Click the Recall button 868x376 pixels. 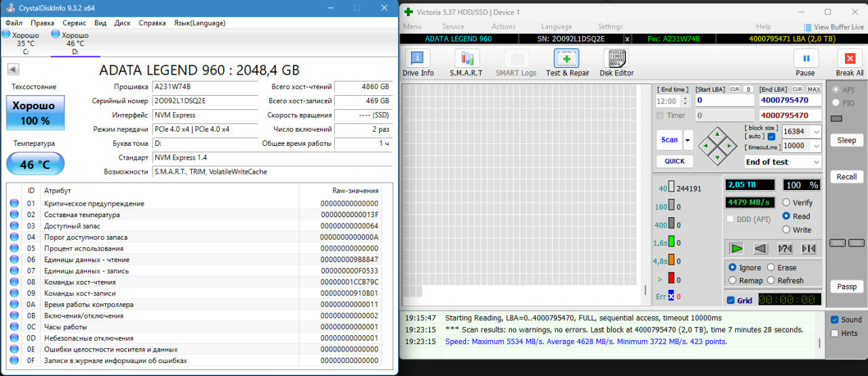click(846, 176)
